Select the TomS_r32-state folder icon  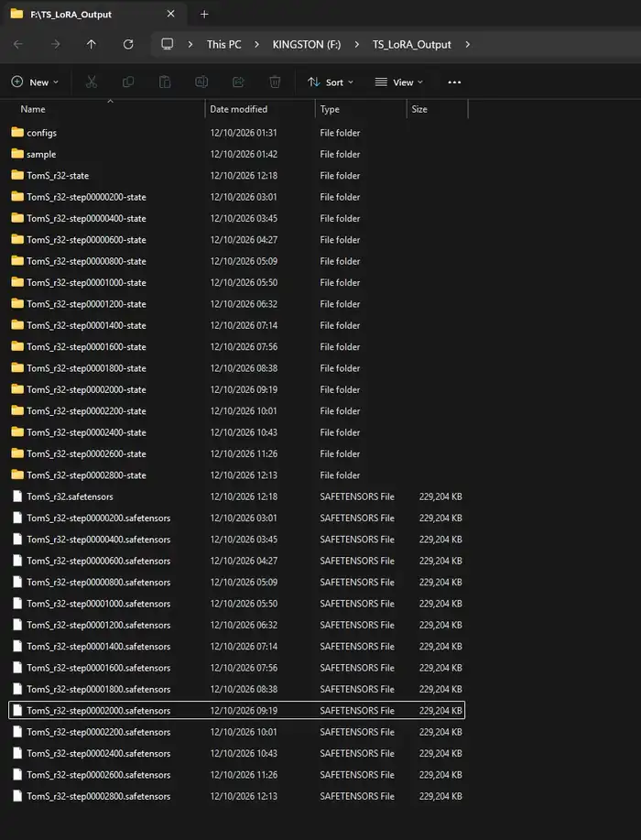[17, 175]
